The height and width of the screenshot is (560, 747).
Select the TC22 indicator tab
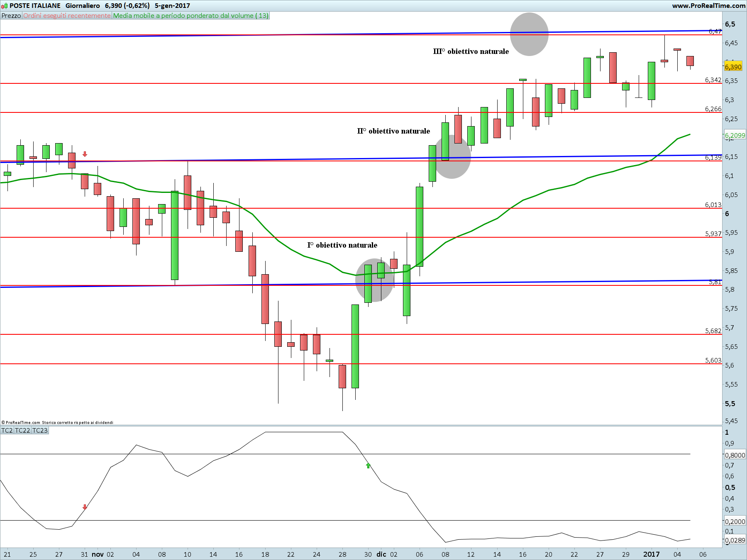22,431
